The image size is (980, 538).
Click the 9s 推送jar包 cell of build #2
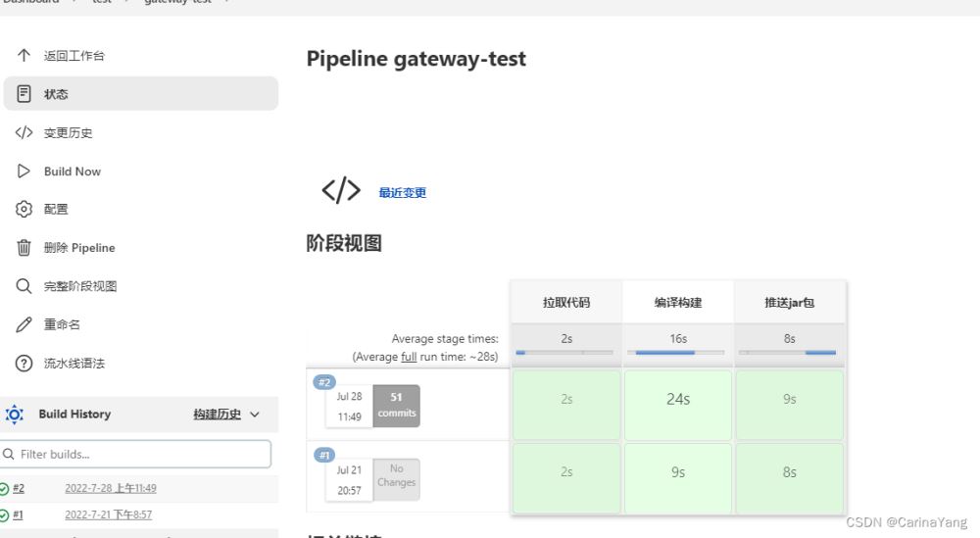click(789, 405)
